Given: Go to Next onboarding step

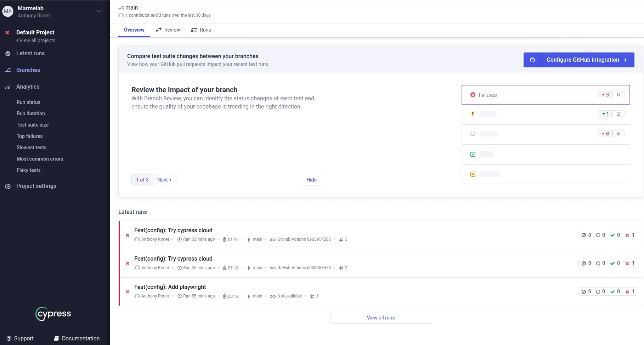Looking at the screenshot, I should pyautogui.click(x=164, y=180).
